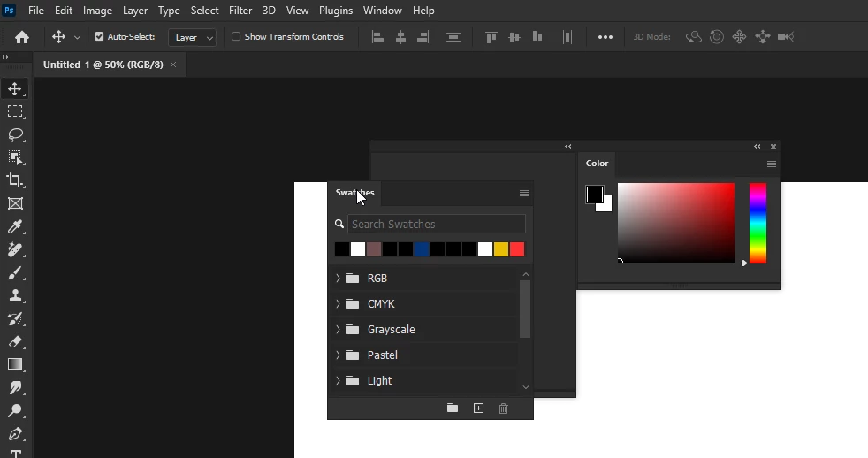Image resolution: width=868 pixels, height=458 pixels.
Task: Click the Home icon in options bar
Action: tap(22, 37)
